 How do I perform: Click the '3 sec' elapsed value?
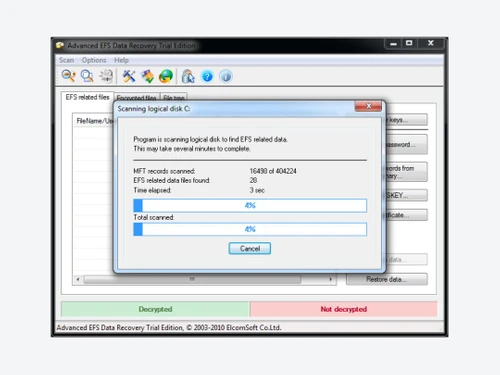[257, 190]
